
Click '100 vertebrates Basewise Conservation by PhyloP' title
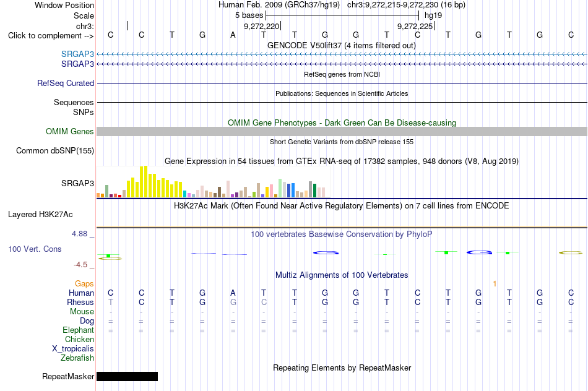point(341,234)
